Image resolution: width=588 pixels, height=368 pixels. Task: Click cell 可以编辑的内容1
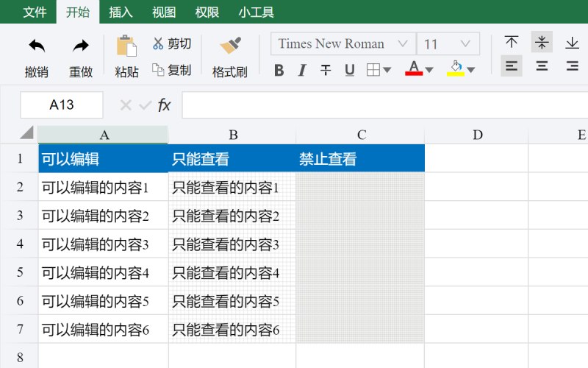click(103, 187)
